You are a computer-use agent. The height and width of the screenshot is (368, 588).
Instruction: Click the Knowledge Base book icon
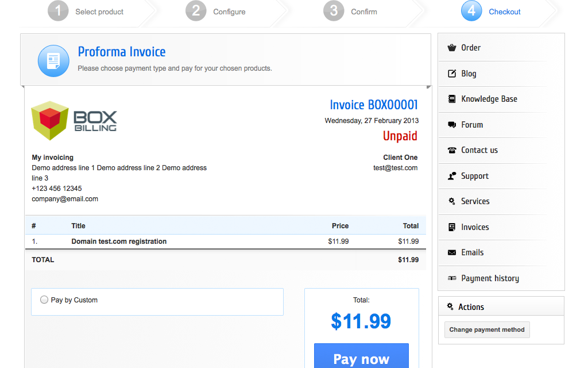click(x=451, y=99)
